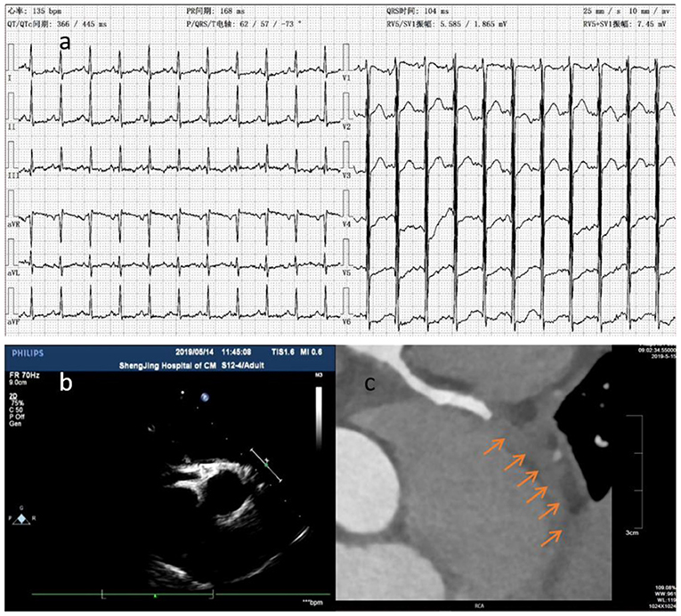This screenshot has width=681, height=616.
Task: Click the V3 lead label
Action: pos(346,175)
